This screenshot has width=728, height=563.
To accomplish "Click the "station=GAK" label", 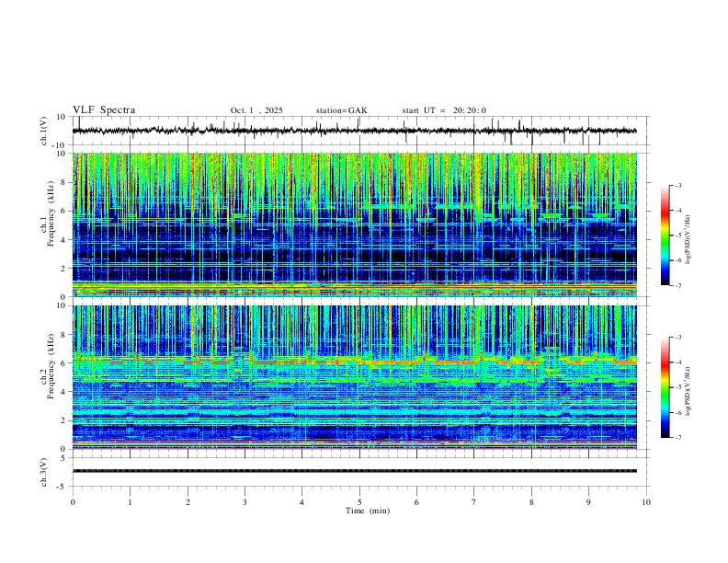I will tap(341, 110).
